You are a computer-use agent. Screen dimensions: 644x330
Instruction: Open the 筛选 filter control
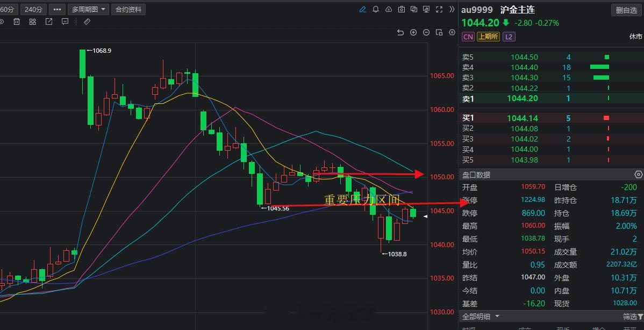[x=633, y=317]
